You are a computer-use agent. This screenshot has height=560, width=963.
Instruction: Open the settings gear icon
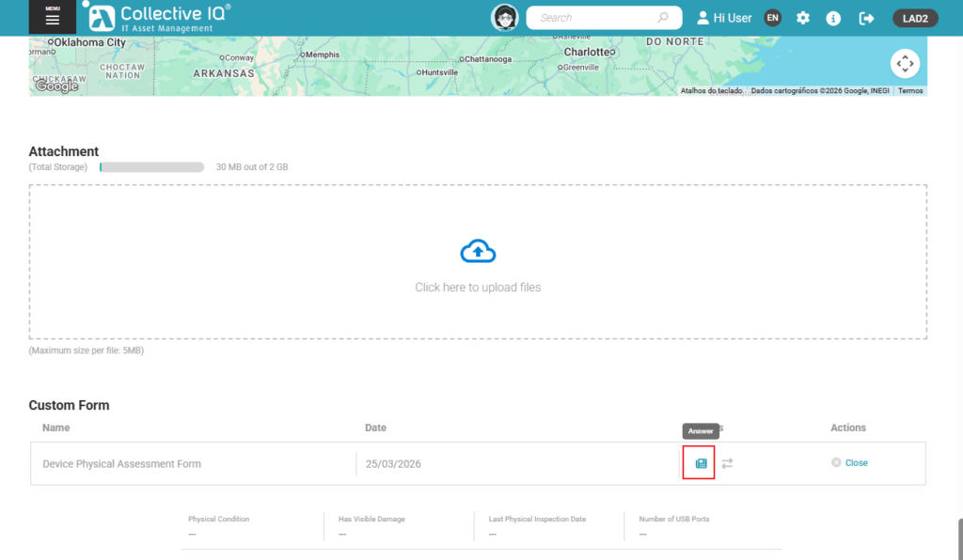click(x=803, y=18)
